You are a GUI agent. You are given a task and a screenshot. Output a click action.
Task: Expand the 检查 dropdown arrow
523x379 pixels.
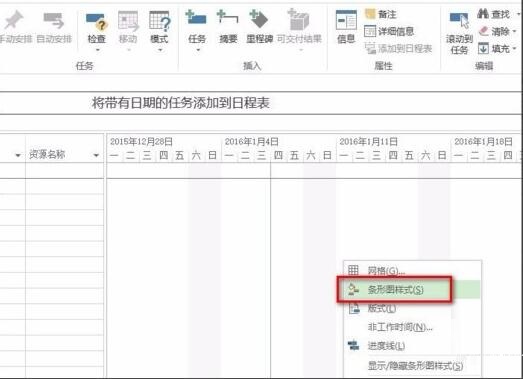(x=97, y=50)
